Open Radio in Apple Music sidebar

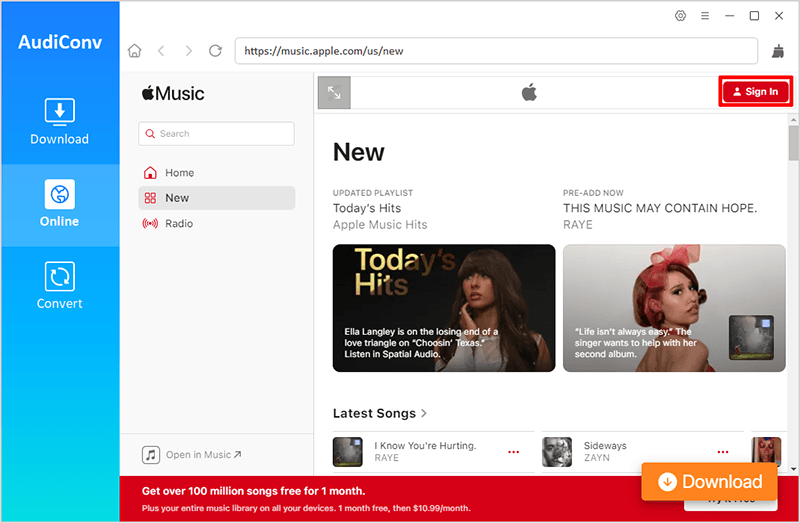coord(216,223)
